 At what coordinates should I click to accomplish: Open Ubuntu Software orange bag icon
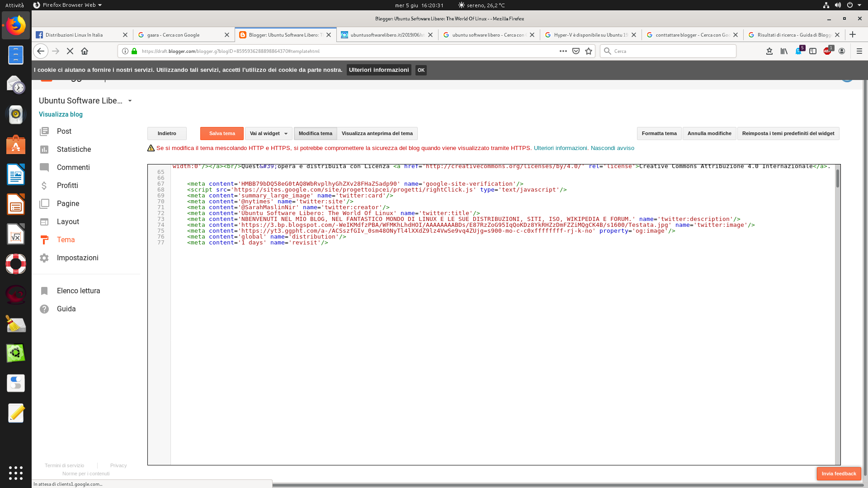[16, 145]
